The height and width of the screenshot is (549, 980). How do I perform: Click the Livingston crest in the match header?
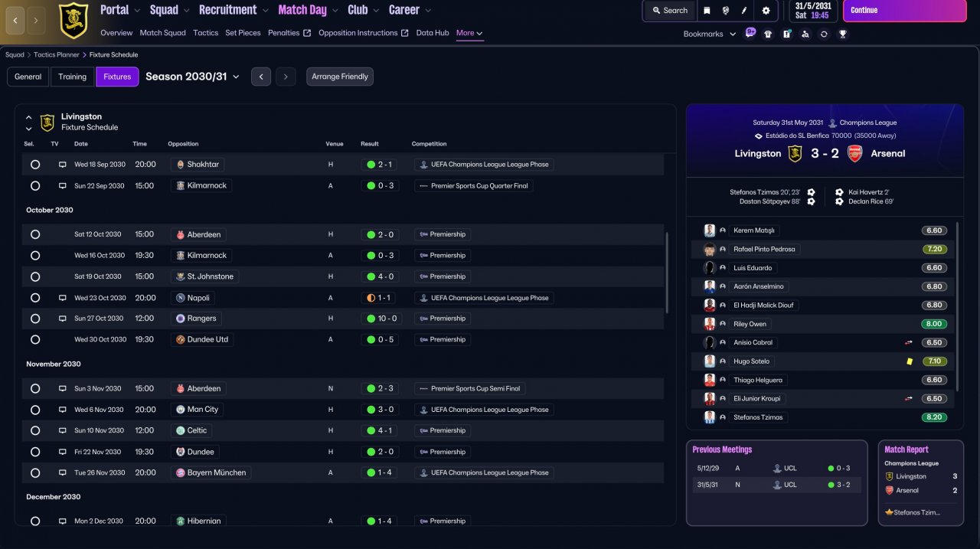tap(795, 153)
